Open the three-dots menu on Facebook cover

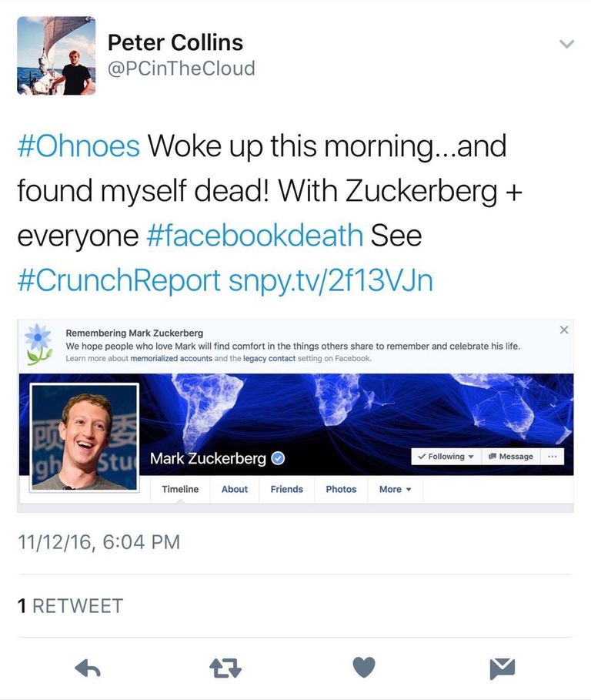click(x=552, y=457)
